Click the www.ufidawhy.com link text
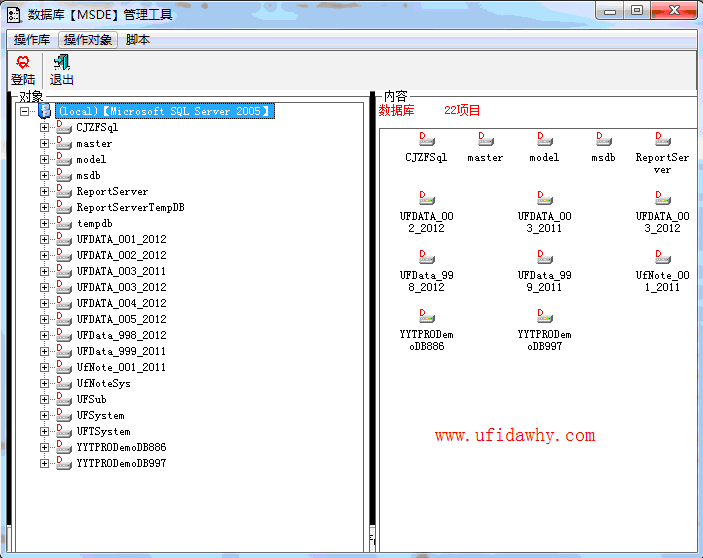The width and height of the screenshot is (703, 558). click(x=515, y=436)
